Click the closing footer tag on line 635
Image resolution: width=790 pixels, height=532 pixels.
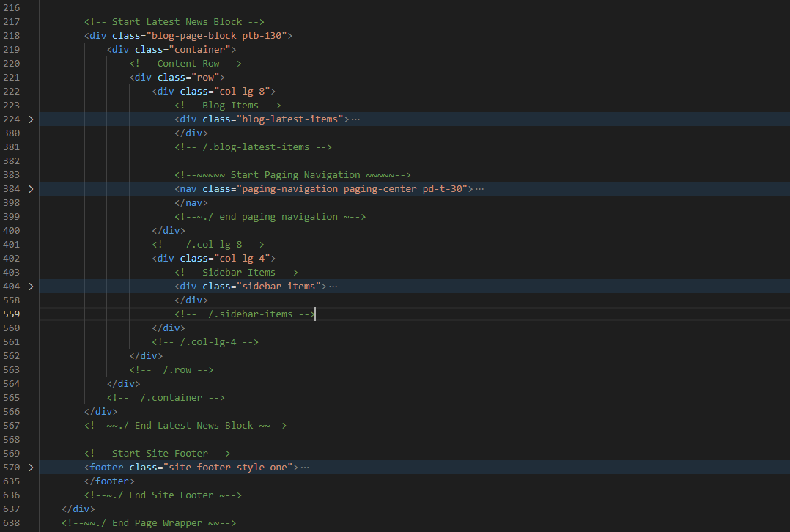109,481
